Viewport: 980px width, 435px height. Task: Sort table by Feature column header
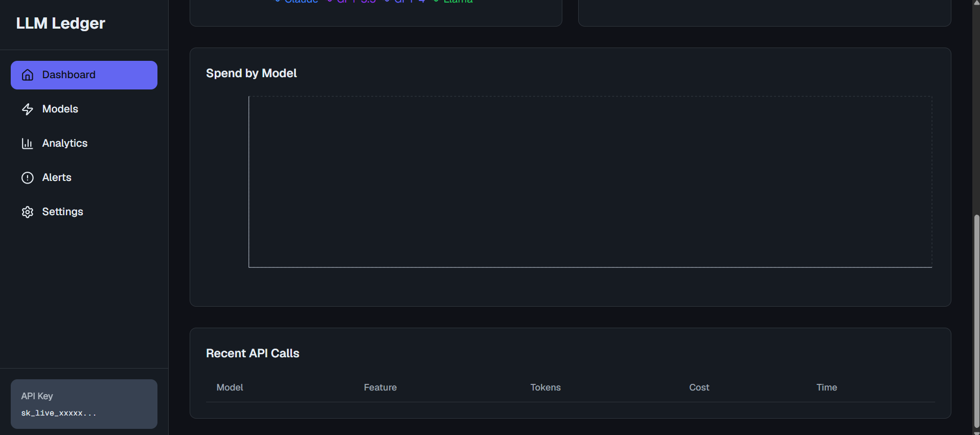(x=380, y=387)
